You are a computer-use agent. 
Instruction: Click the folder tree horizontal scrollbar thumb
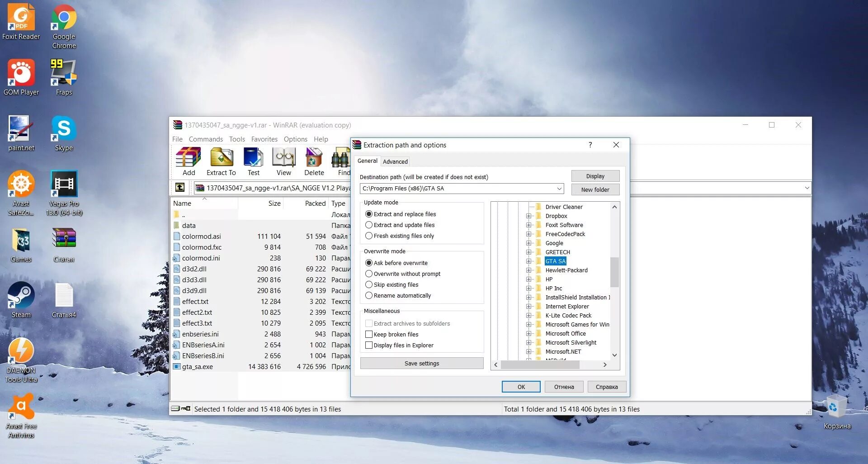(x=540, y=365)
